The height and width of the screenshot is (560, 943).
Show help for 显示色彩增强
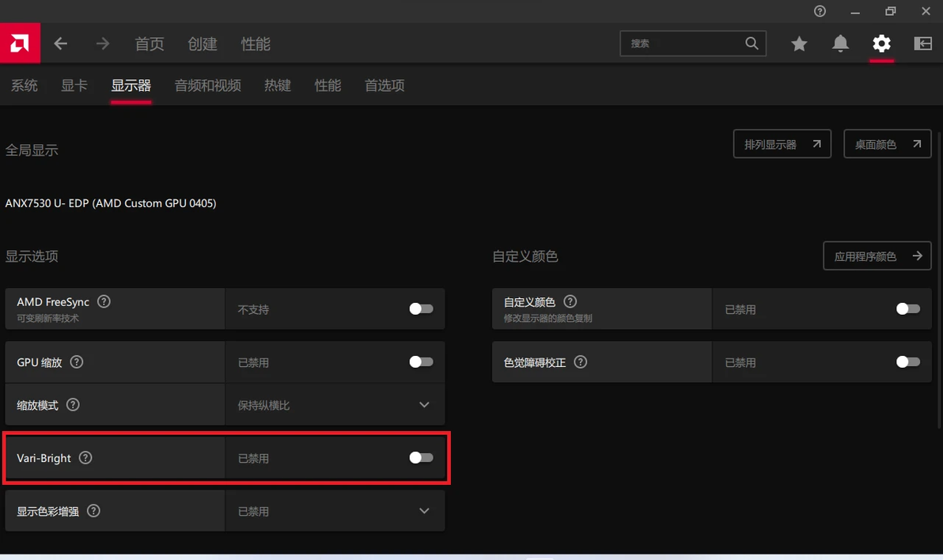tap(93, 511)
